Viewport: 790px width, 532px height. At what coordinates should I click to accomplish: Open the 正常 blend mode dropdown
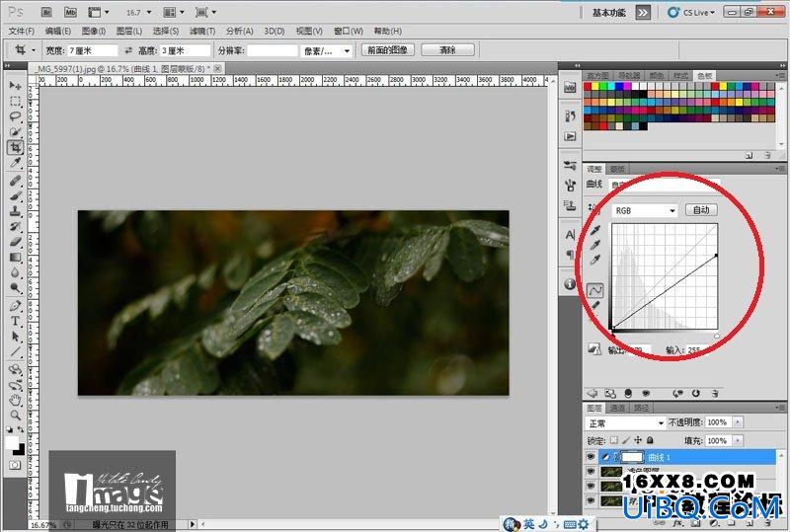(625, 423)
